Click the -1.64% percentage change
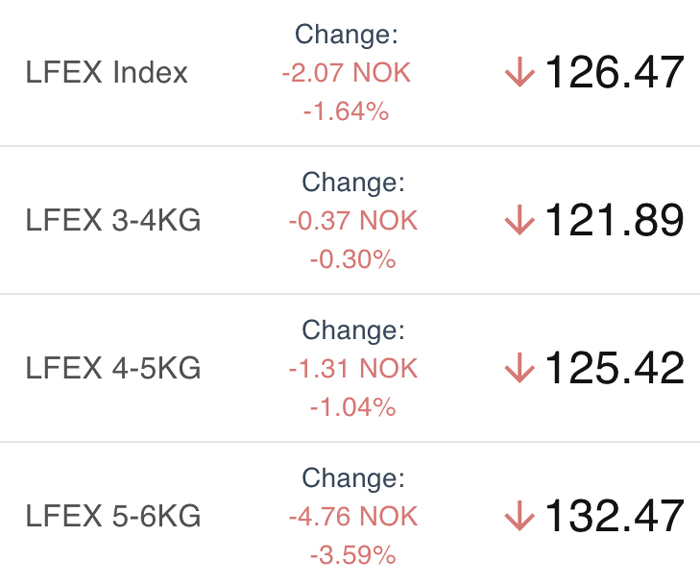 346,111
